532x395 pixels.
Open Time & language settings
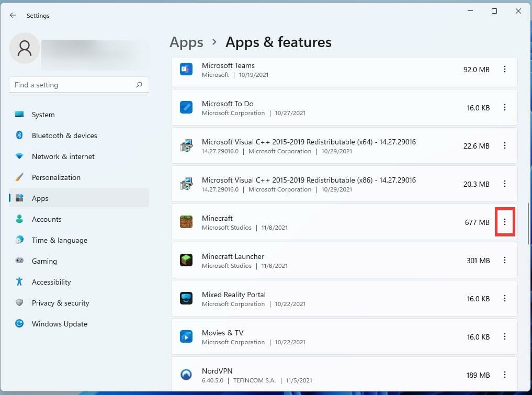(x=78, y=240)
